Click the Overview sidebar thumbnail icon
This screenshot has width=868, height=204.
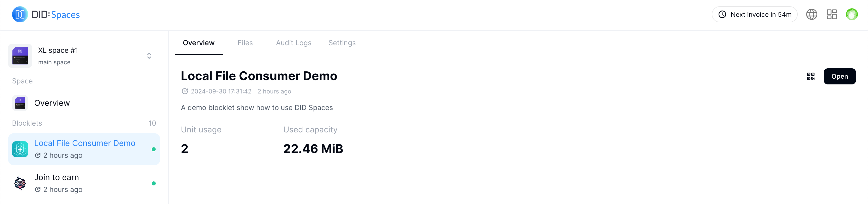pos(20,103)
